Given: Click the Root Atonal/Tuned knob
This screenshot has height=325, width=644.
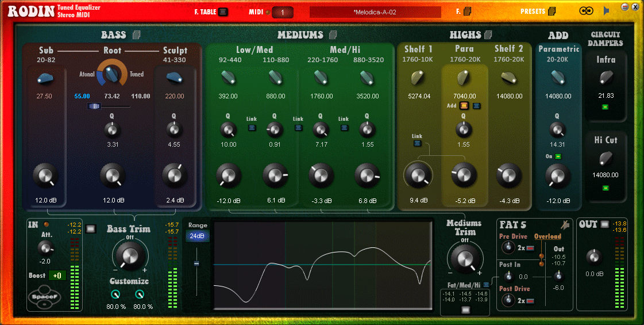Looking at the screenshot, I should (111, 74).
